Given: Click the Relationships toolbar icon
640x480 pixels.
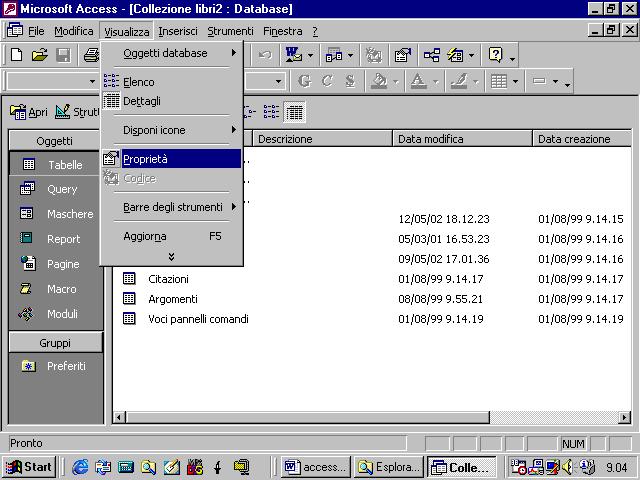Looking at the screenshot, I should pos(432,55).
